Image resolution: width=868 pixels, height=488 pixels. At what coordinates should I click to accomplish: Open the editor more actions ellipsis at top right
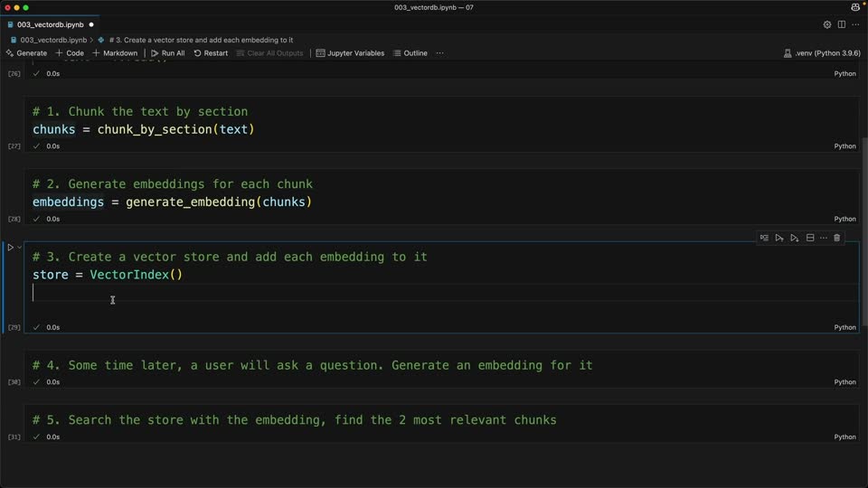pyautogui.click(x=856, y=24)
